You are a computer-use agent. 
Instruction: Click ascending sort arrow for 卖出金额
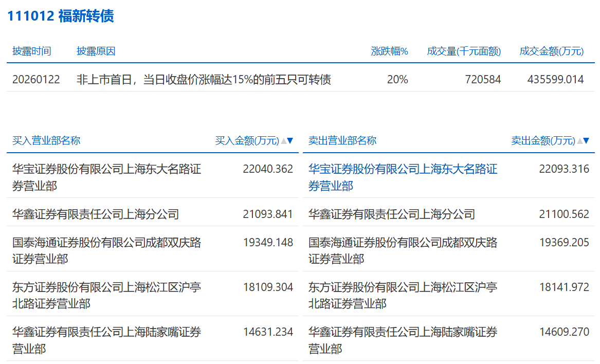(x=579, y=141)
